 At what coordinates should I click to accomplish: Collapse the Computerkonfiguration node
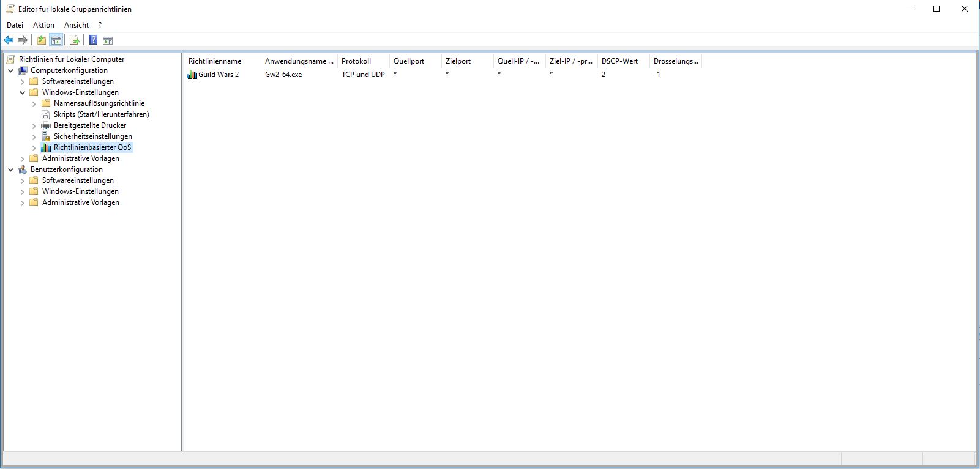[11, 70]
